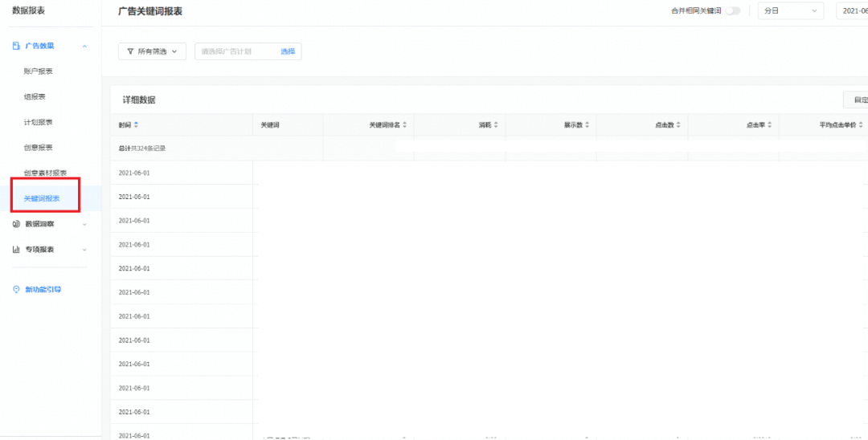
Task: Sort by 关键词排名 column arrows
Action: coord(404,125)
